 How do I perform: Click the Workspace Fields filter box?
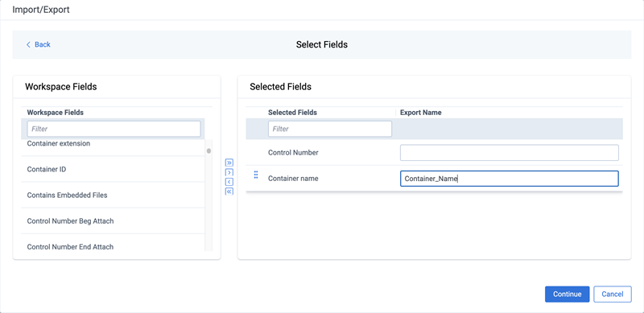point(114,129)
